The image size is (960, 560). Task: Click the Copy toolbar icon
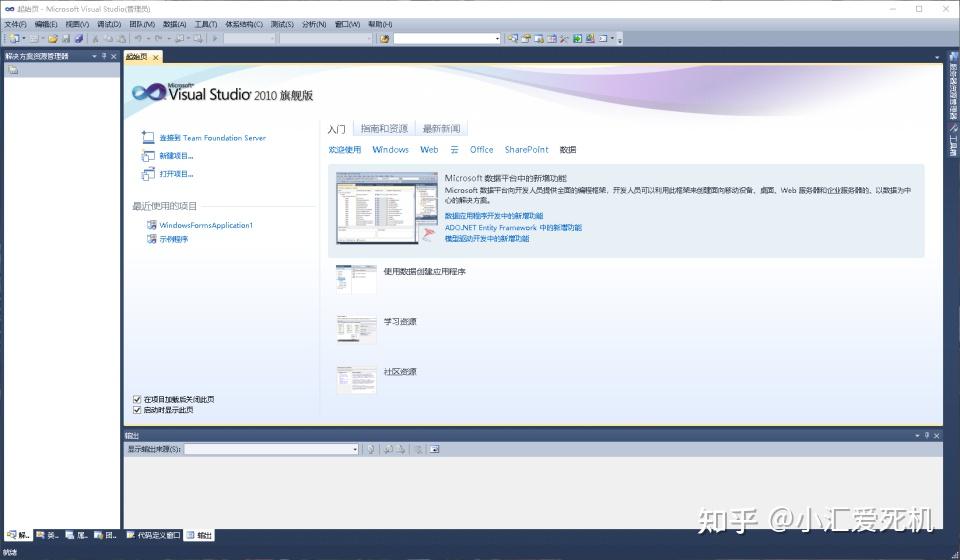pyautogui.click(x=108, y=38)
